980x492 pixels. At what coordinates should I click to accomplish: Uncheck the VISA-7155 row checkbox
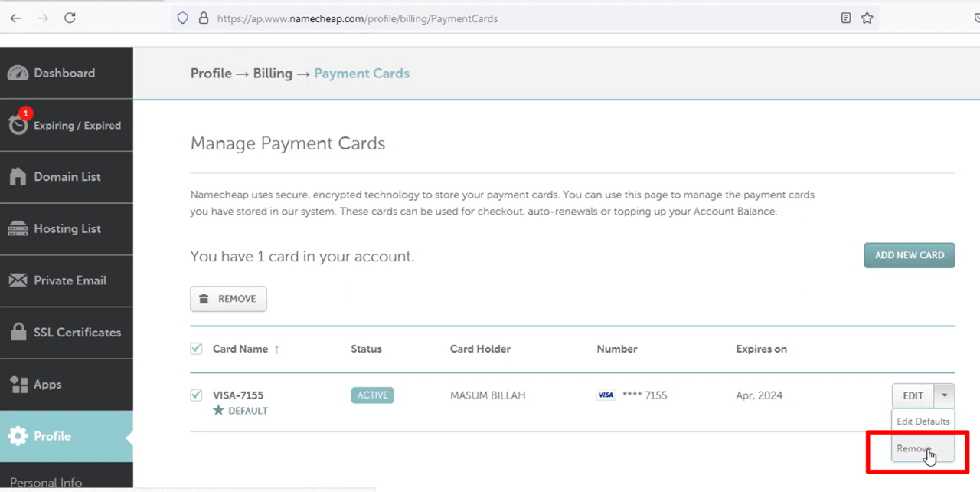pyautogui.click(x=196, y=395)
